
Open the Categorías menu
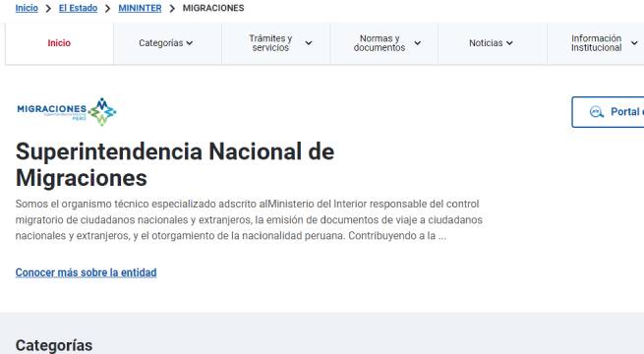pos(166,43)
